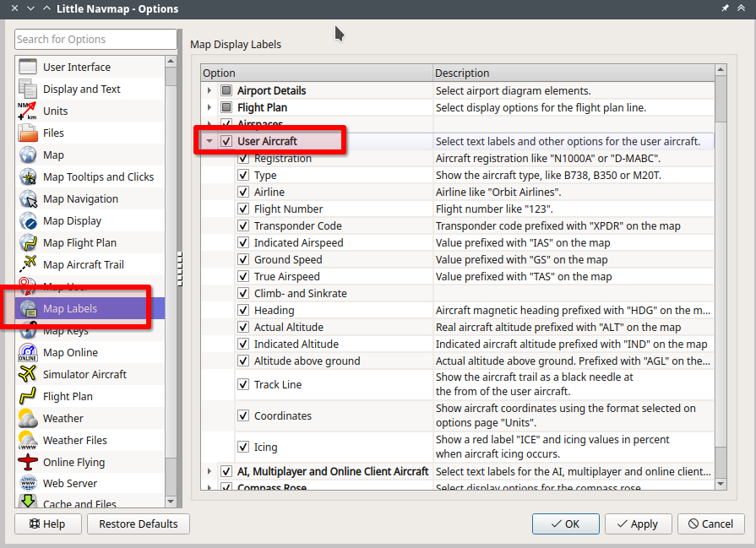Open the Simulator Aircraft plane icon
Image resolution: width=756 pixels, height=548 pixels.
[x=28, y=375]
